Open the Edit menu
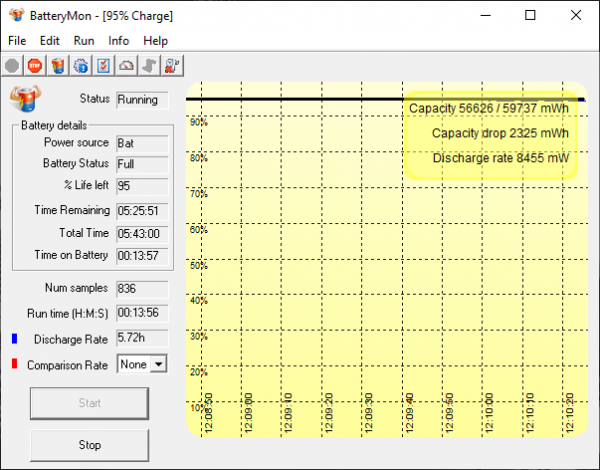The width and height of the screenshot is (600, 470). (50, 41)
